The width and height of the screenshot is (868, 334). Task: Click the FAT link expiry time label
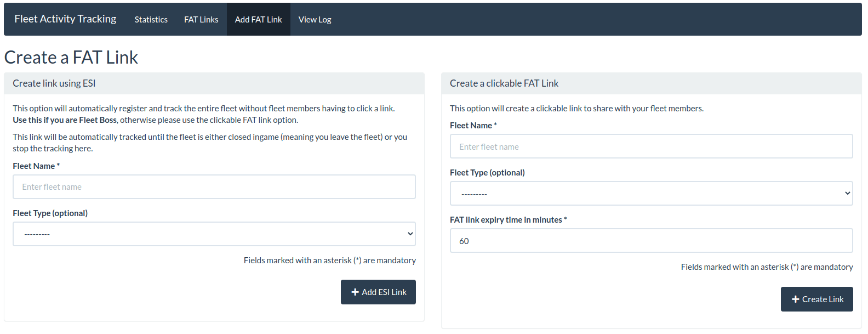(x=509, y=220)
